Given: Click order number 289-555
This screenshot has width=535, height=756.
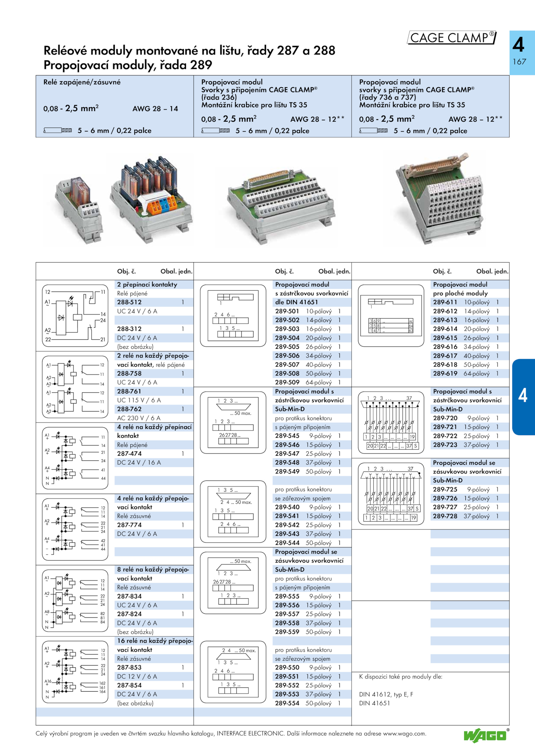Looking at the screenshot, I should click(x=287, y=596).
